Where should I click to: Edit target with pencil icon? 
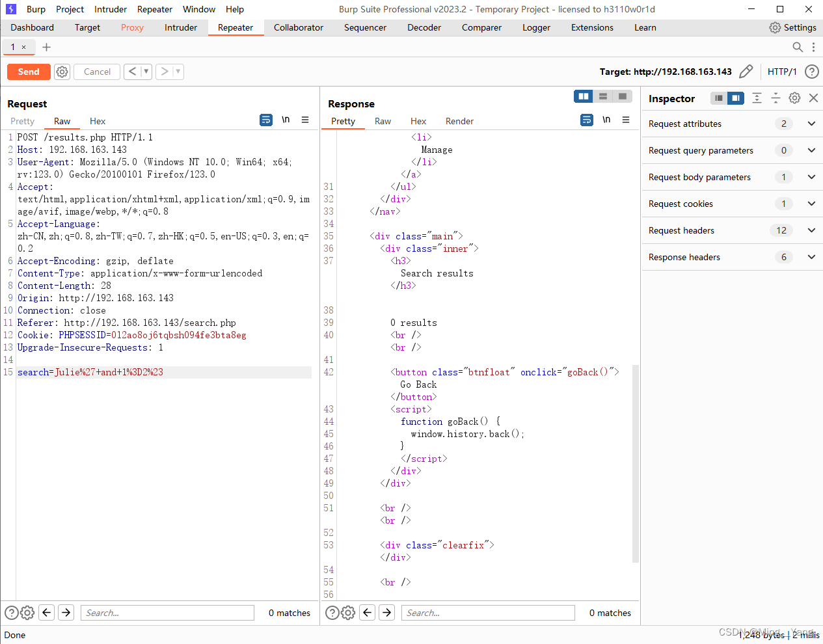click(746, 72)
